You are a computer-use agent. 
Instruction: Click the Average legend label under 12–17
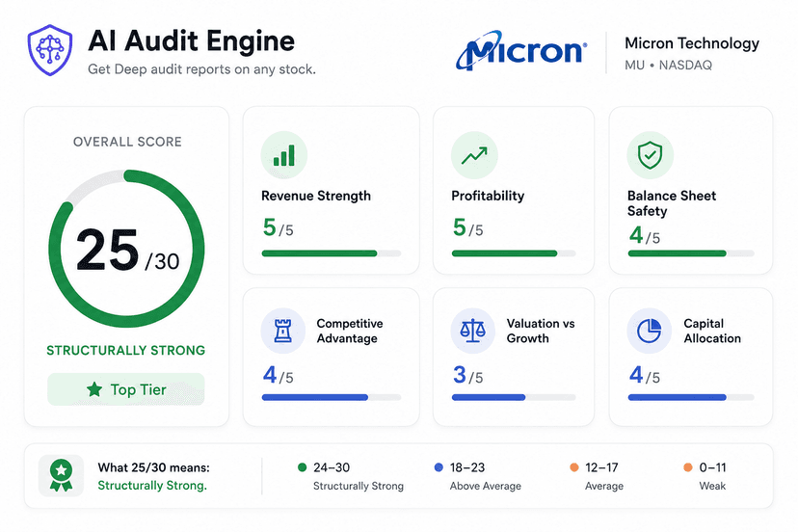pyautogui.click(x=604, y=486)
